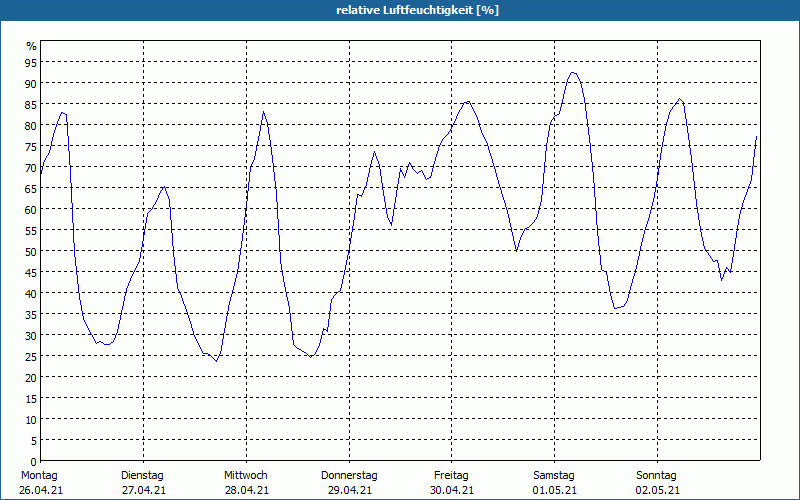Screen dimensions: 800x500
Task: Click the lowest humidity trough before Mittwoch
Action: pos(216,360)
